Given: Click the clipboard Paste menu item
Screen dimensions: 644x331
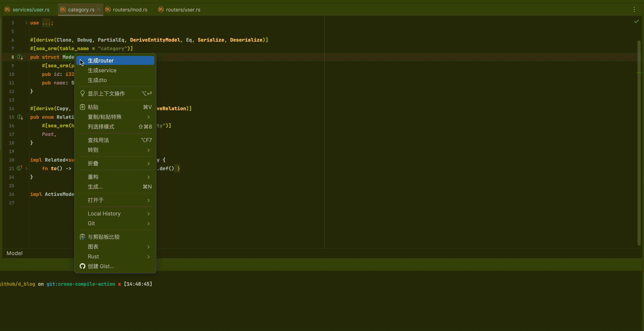Looking at the screenshot, I should coord(93,107).
